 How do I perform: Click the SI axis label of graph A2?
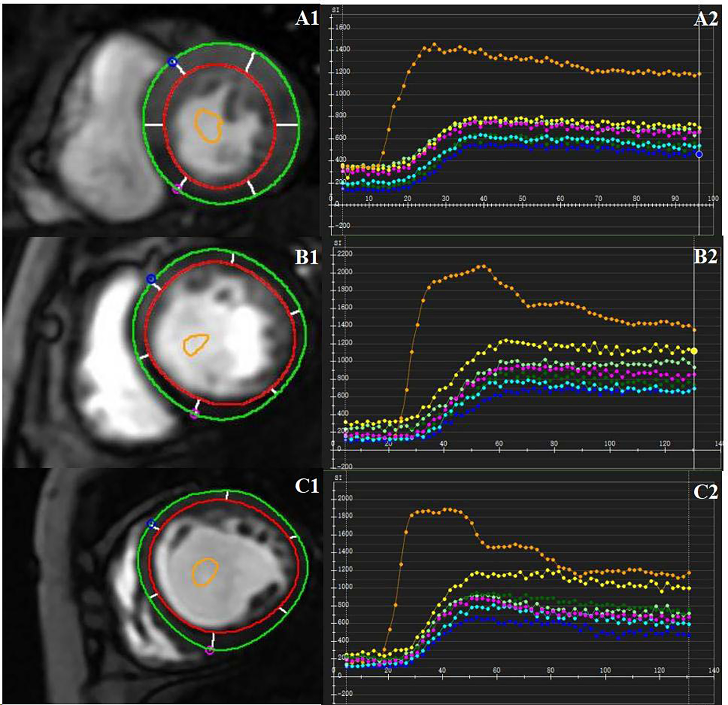click(335, 9)
